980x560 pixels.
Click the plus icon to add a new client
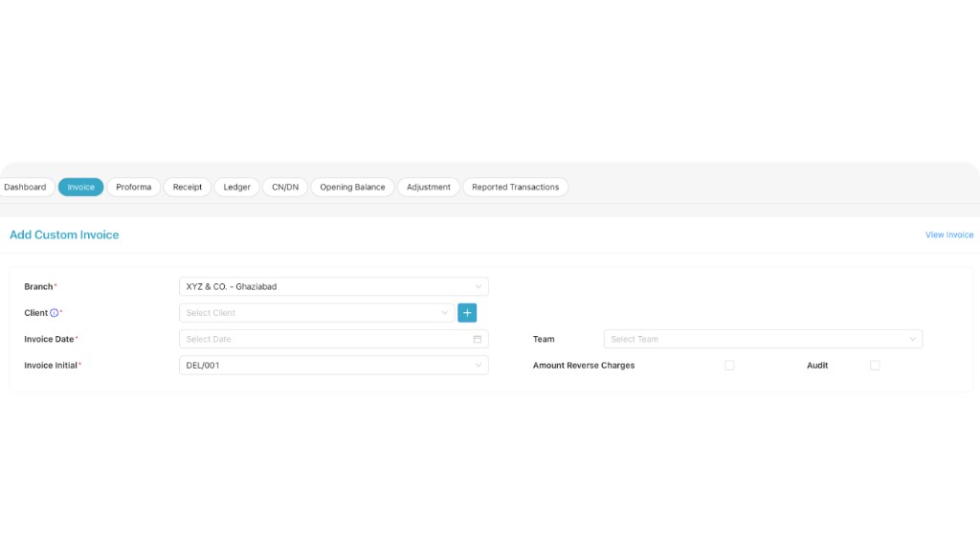pyautogui.click(x=467, y=312)
